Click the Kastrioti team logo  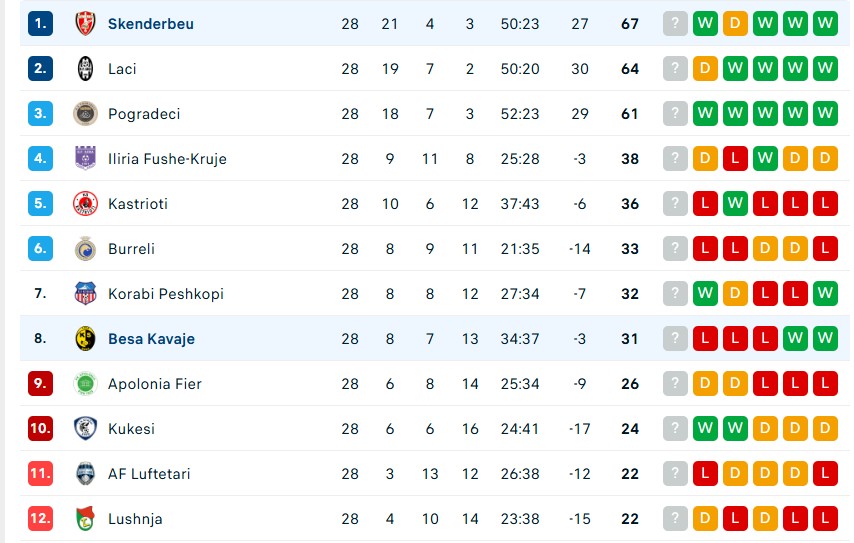click(86, 204)
